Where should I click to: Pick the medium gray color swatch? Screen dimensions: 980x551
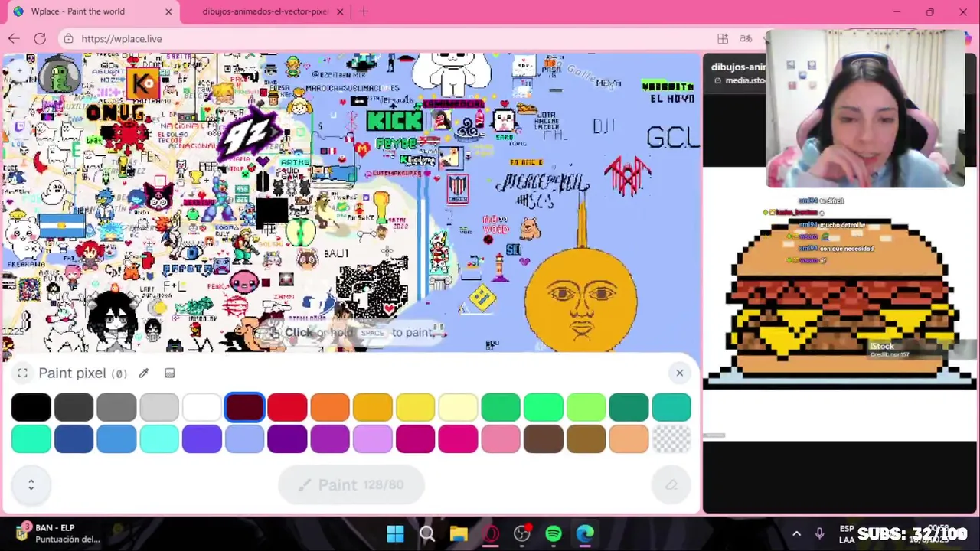pos(116,407)
